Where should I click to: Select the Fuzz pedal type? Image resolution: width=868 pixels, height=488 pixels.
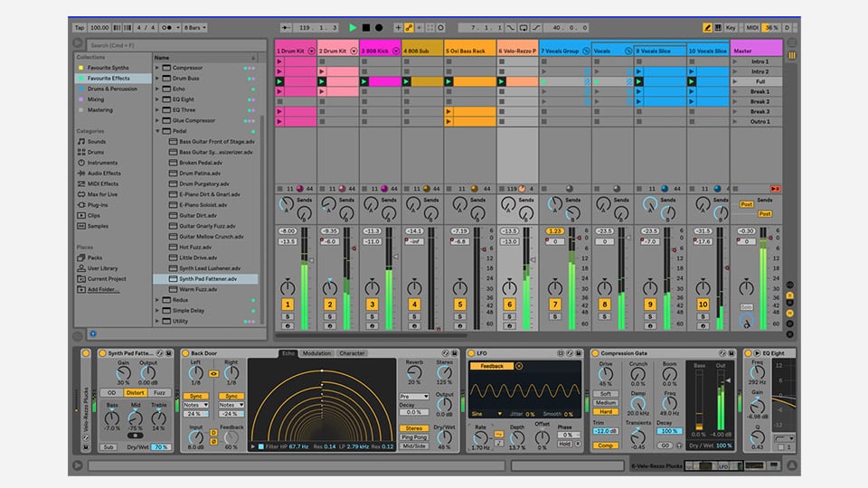click(159, 393)
